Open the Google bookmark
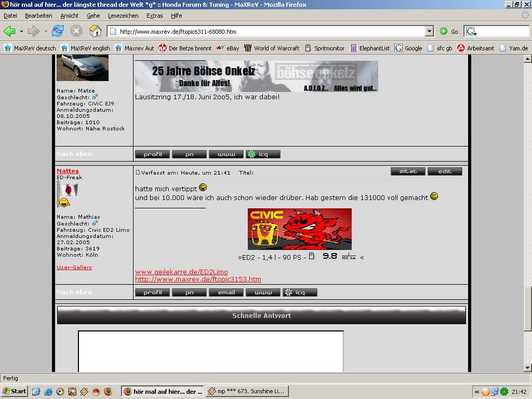This screenshot has height=399, width=532. [408, 48]
